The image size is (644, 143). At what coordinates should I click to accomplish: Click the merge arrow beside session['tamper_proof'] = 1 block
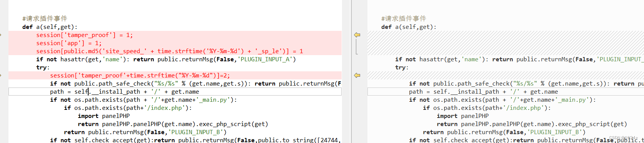point(357,35)
